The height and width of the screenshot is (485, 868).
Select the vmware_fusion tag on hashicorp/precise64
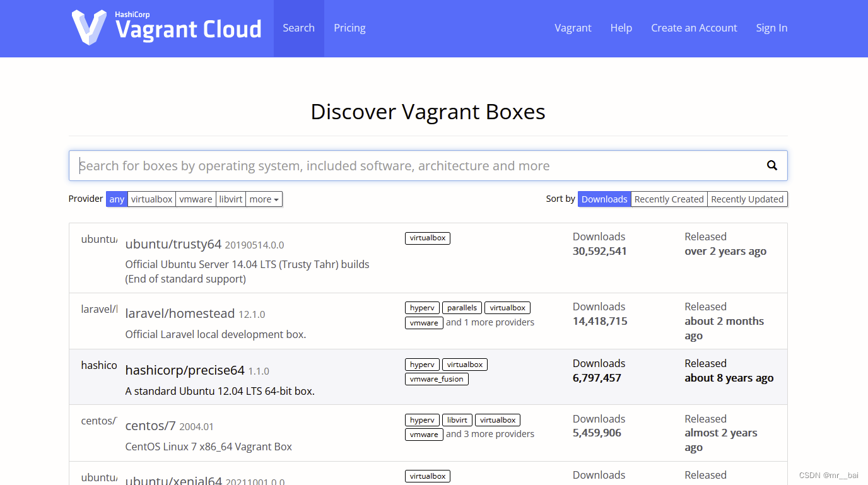click(436, 378)
